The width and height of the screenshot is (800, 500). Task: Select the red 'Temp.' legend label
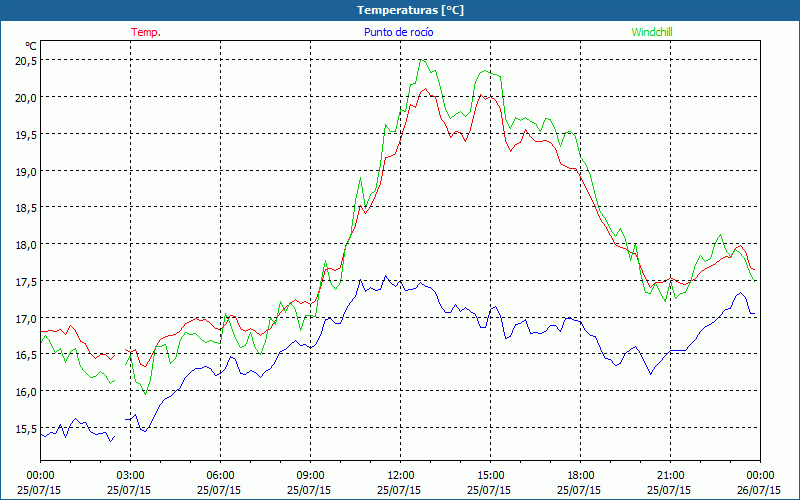[x=146, y=32]
